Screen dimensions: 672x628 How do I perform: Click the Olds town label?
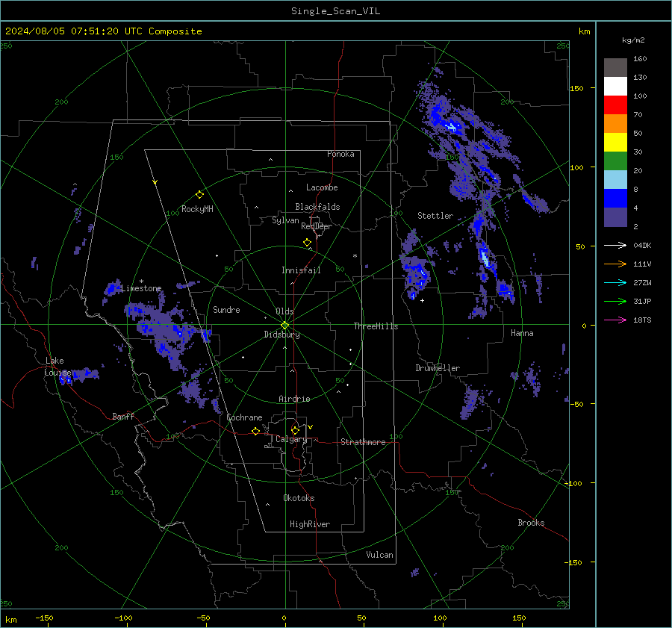coord(284,311)
